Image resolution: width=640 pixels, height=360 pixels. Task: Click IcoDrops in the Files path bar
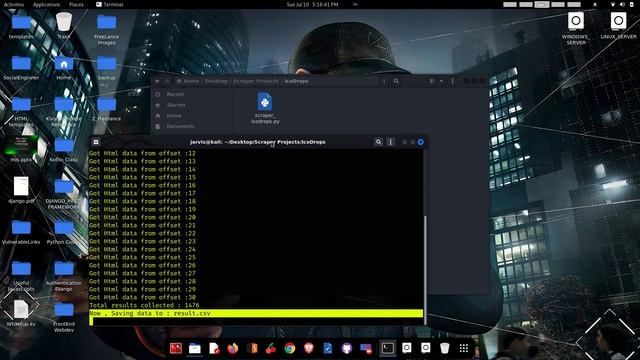[296, 81]
